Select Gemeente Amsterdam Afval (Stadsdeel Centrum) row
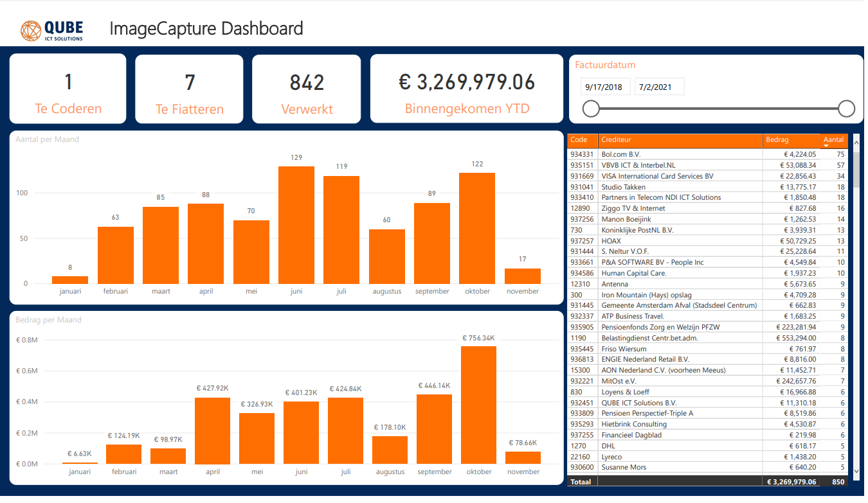Screen dimensions: 868x503 coord(707,305)
